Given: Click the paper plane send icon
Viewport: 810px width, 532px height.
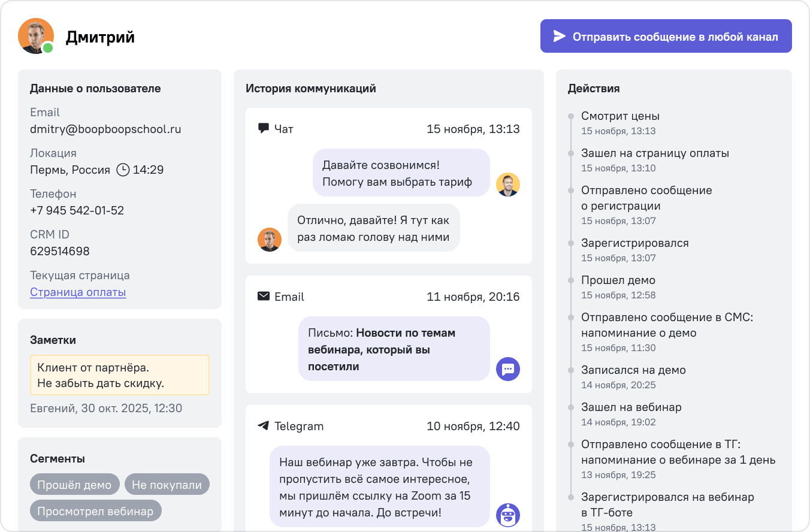Looking at the screenshot, I should [x=559, y=37].
